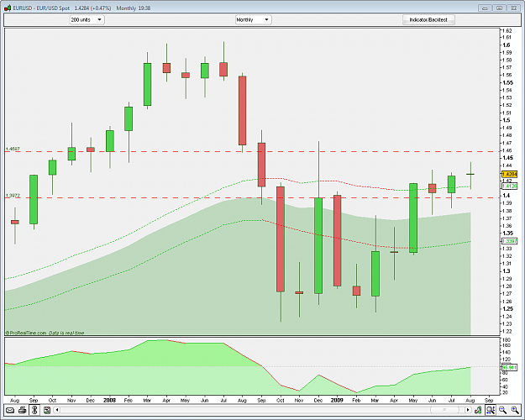Click the horizontal scrollbar thumb
The image size is (525, 420).
[x=444, y=410]
